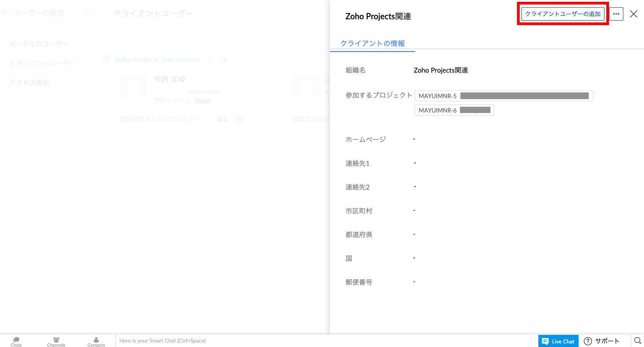Open the サポート help button
Screen dimensions: 644x347
(x=601, y=341)
